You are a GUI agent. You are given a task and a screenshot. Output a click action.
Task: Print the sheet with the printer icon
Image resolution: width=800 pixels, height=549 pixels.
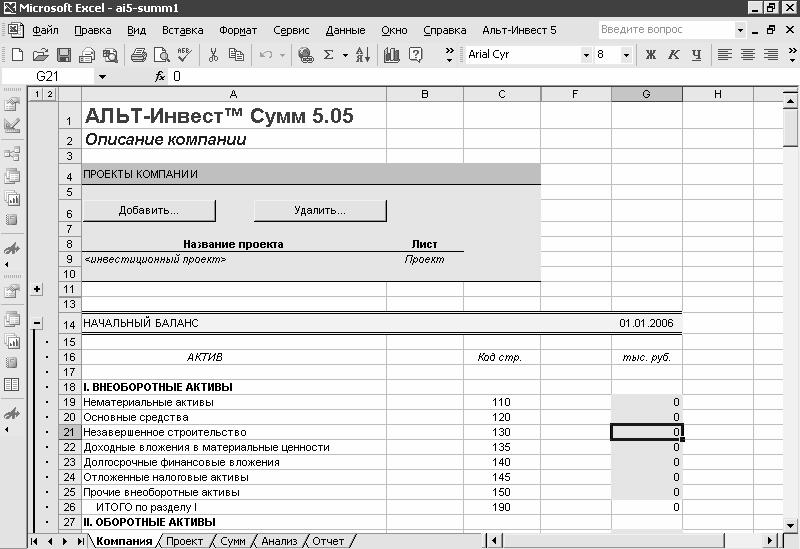click(138, 55)
